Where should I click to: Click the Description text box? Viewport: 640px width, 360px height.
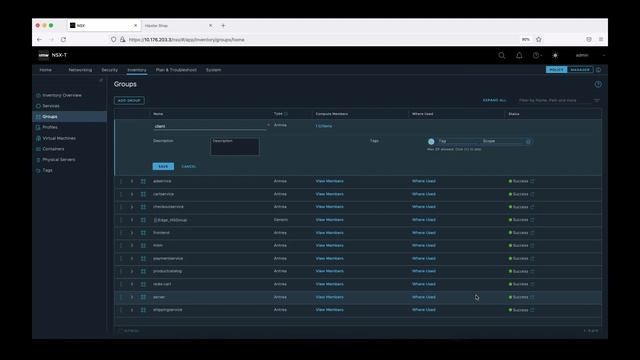[235, 147]
